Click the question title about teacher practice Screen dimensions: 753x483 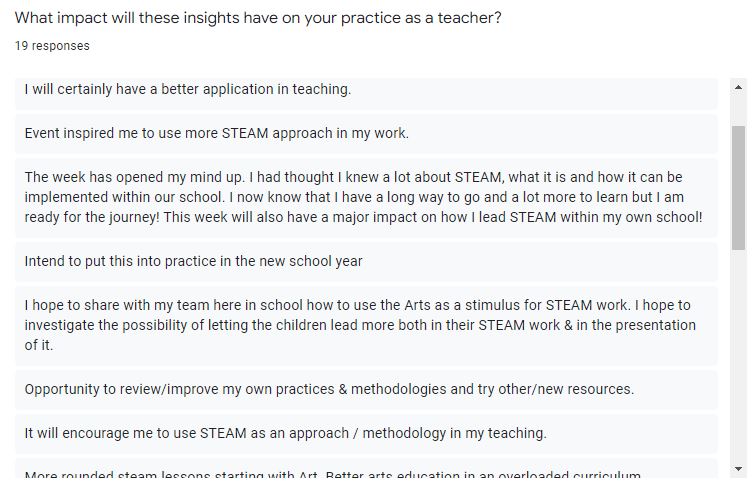[x=258, y=18]
